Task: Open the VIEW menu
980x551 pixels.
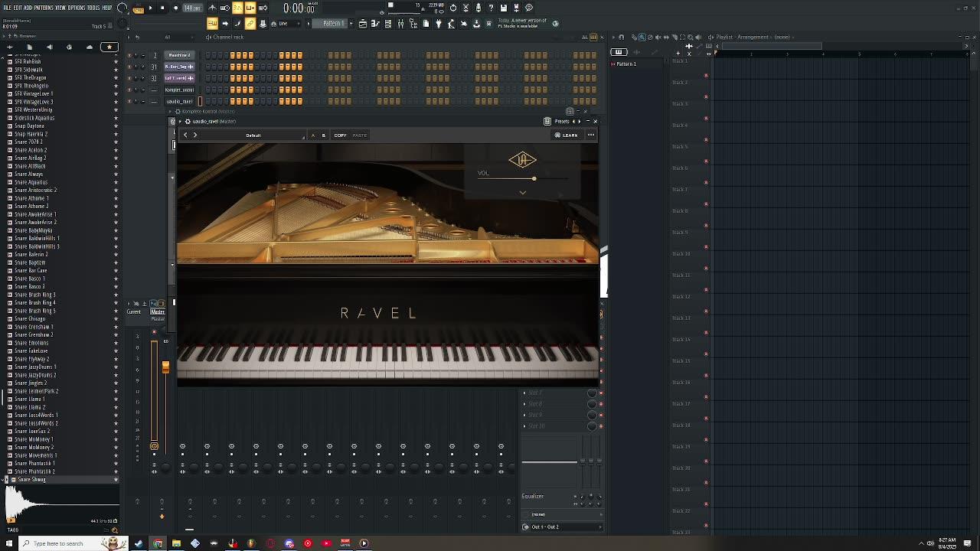Action: click(60, 8)
